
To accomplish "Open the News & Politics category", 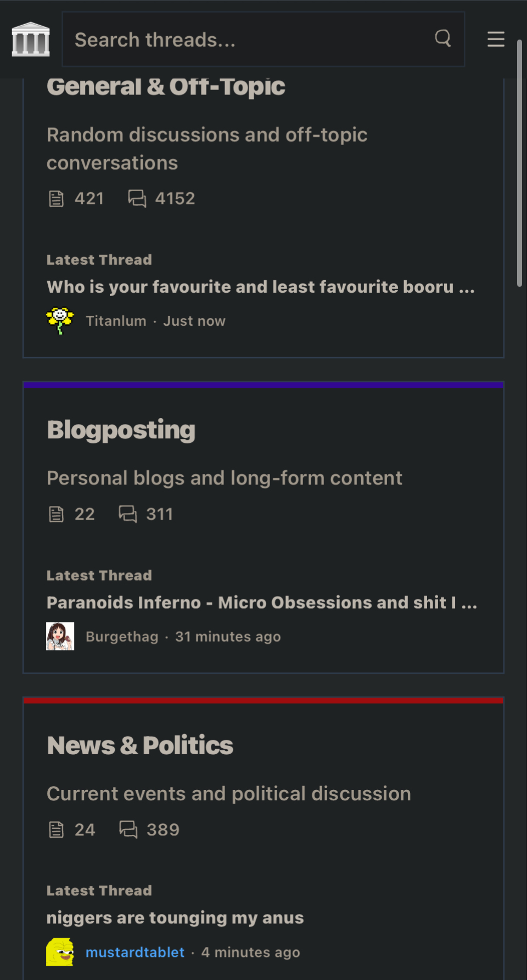I will click(x=140, y=745).
